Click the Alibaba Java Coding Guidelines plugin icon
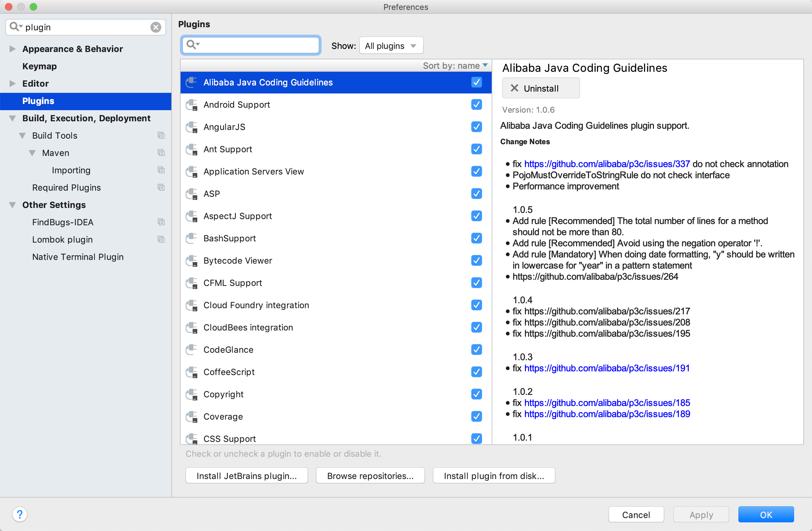The image size is (812, 531). [x=191, y=82]
